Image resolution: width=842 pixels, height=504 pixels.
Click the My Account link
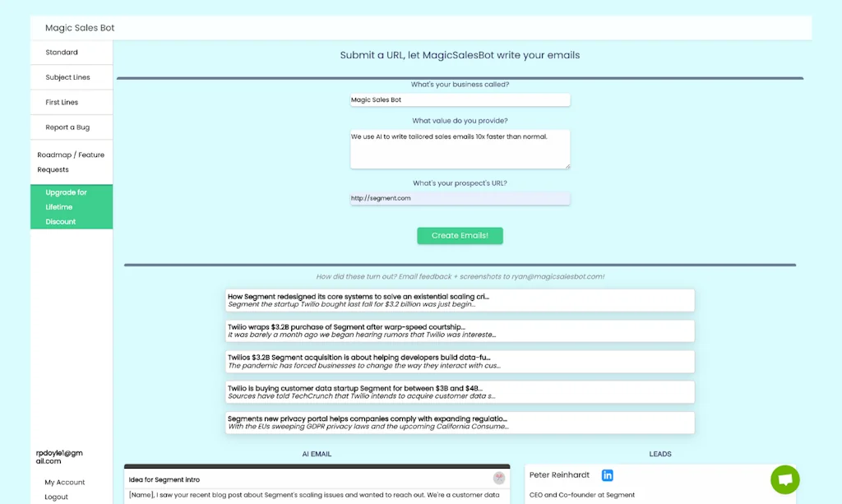coord(64,482)
